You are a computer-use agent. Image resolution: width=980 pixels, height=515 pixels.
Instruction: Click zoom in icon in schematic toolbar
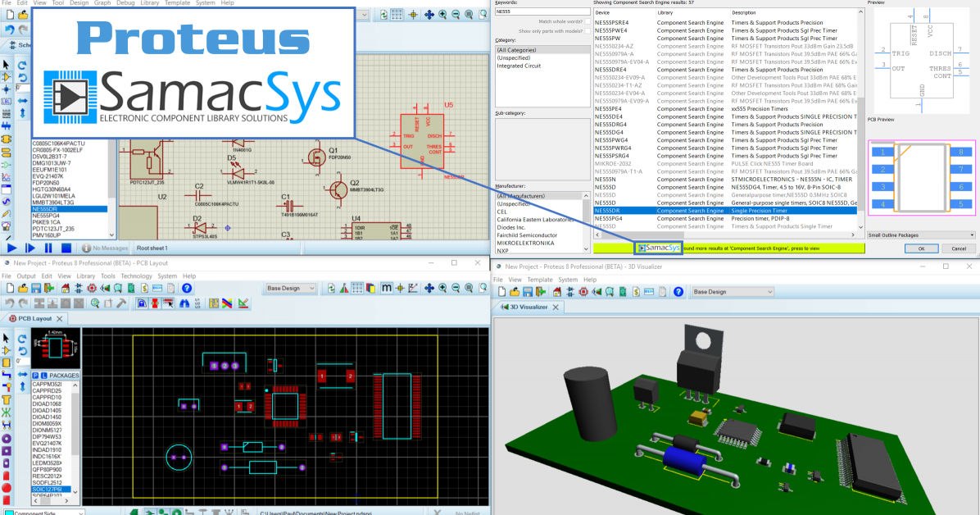pos(442,14)
